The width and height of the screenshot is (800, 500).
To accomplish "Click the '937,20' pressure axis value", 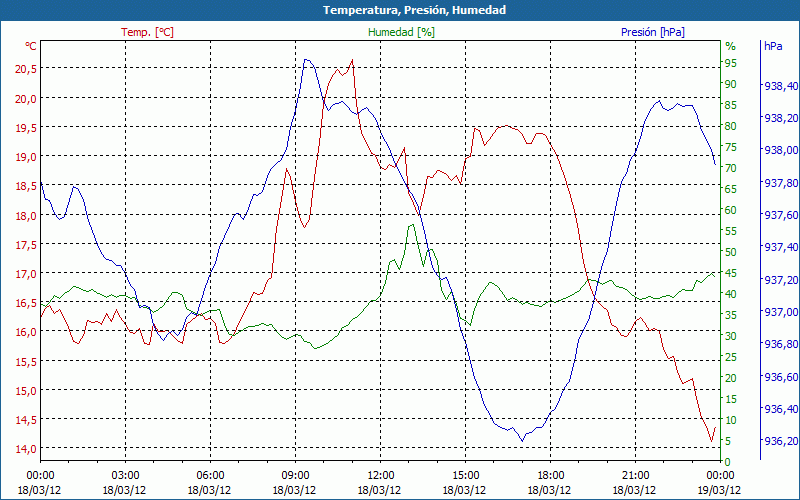I will (x=781, y=280).
